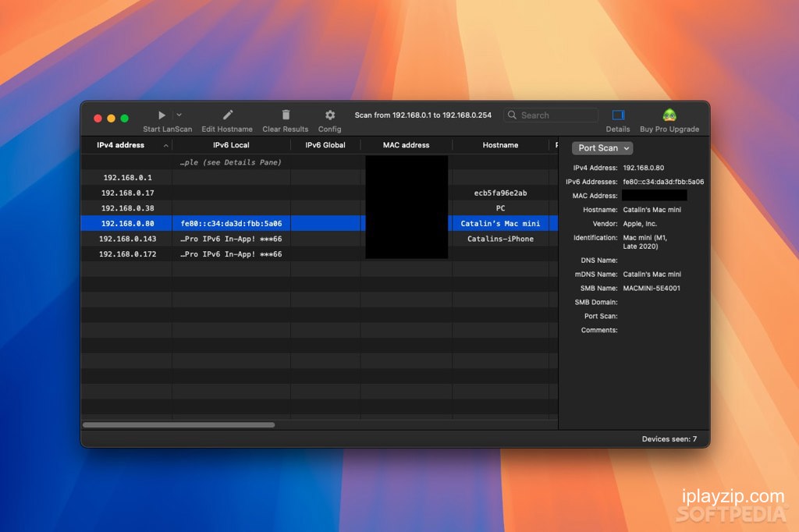Click the fe80::c34:da3d:fbb:5a06 IPv6 cell

point(231,223)
